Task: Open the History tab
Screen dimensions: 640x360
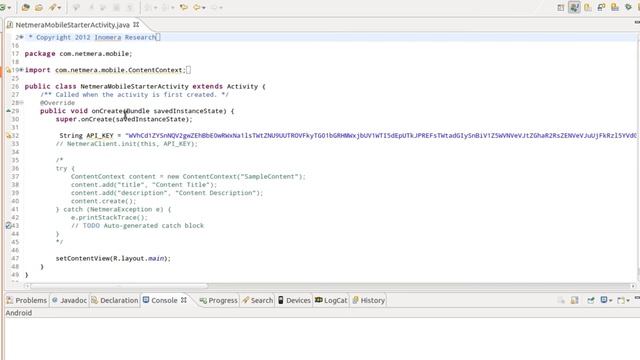Action: tap(369, 300)
